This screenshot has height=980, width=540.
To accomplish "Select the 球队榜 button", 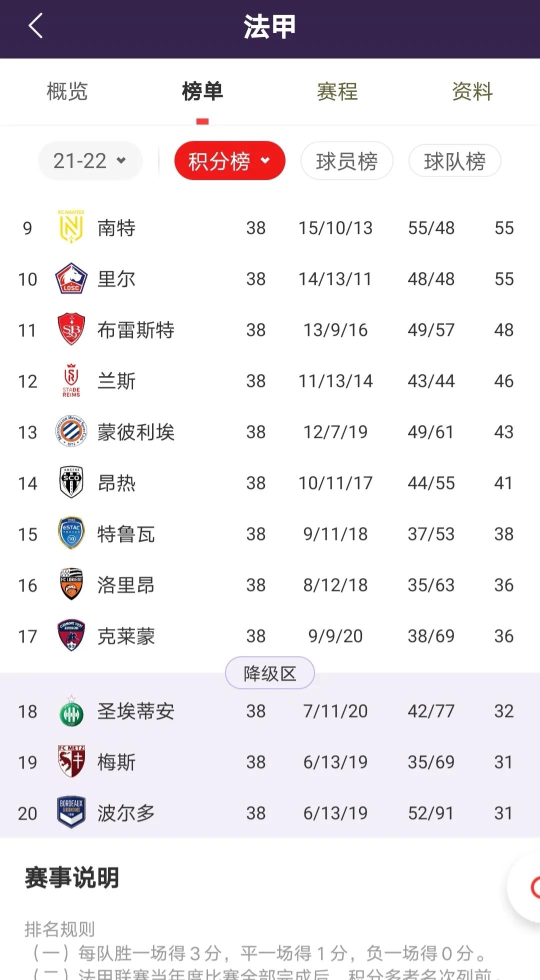I will point(455,160).
